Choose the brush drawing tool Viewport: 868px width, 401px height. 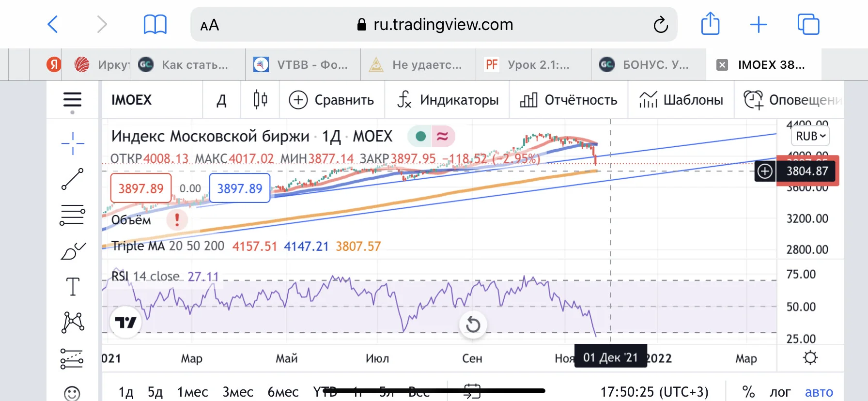click(73, 251)
